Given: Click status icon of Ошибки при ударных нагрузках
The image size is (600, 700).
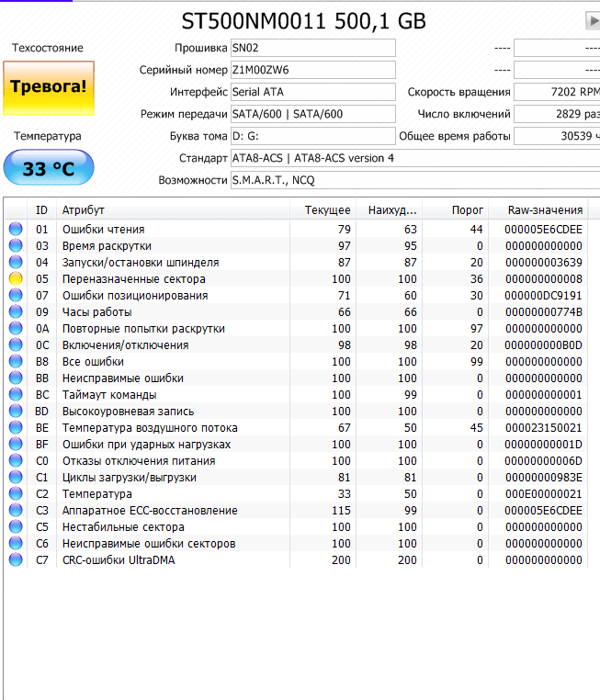Looking at the screenshot, I should click(16, 444).
